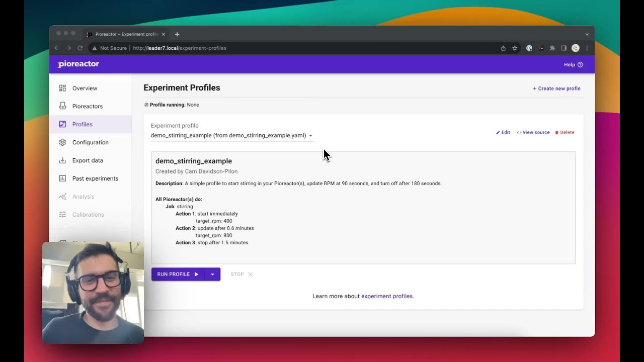Click the red trash icon beside Delete

tap(557, 132)
